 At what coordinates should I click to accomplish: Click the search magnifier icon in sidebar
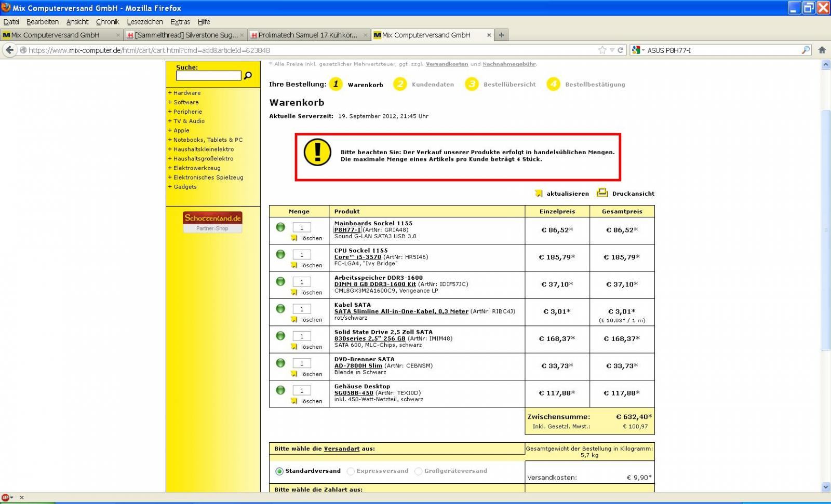(248, 76)
